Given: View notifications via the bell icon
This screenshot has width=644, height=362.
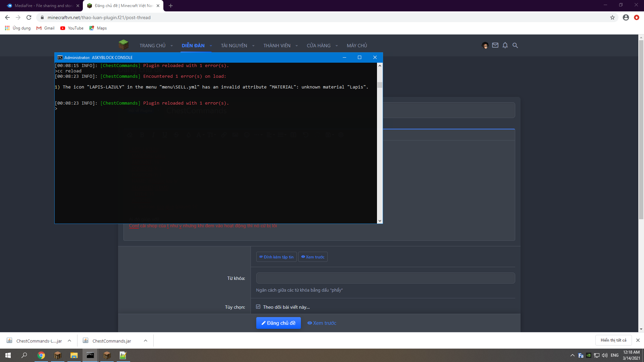Looking at the screenshot, I should 505,45.
